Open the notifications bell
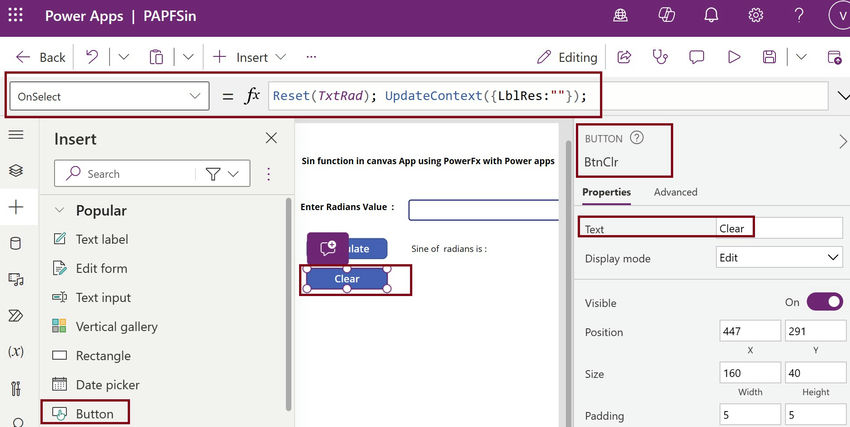The image size is (850, 427). [x=711, y=15]
